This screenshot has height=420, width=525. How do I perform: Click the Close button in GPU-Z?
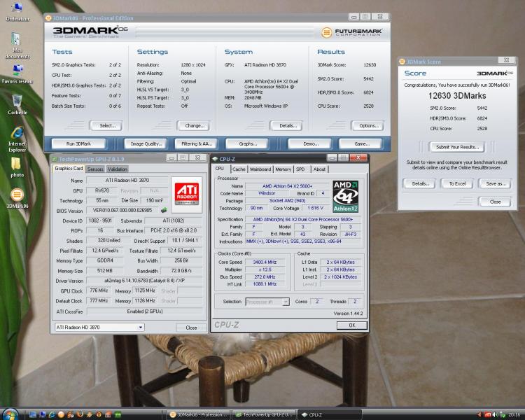point(191,328)
